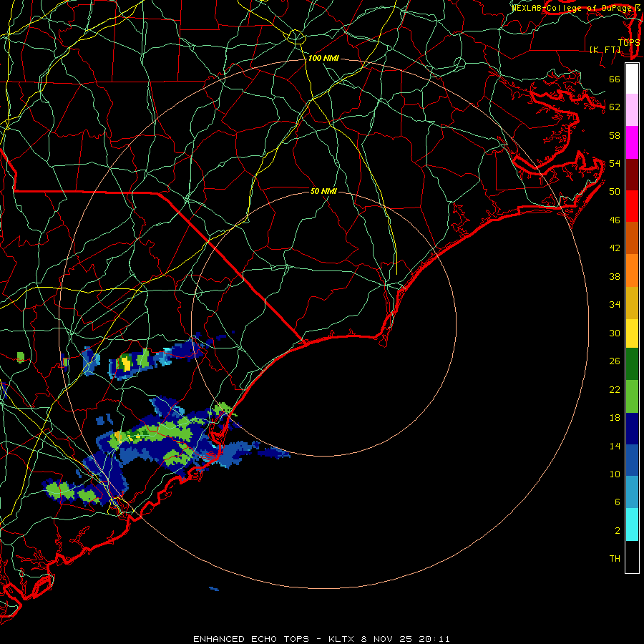Click the black TH threshold legend swatch
Viewport: 644px width, 644px height.
[x=632, y=557]
